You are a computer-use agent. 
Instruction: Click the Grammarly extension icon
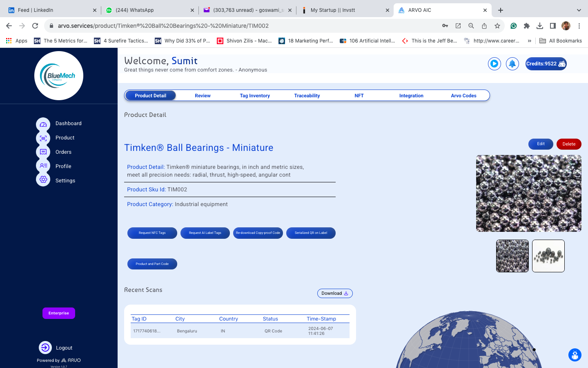(x=514, y=26)
